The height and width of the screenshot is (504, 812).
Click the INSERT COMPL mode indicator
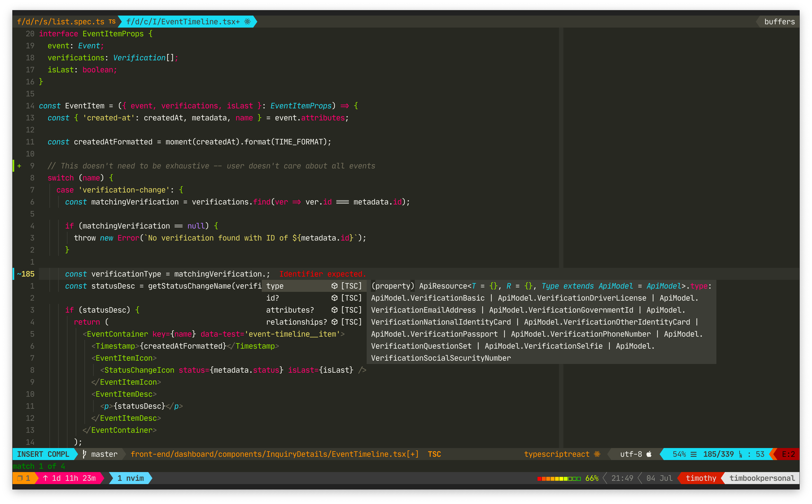(43, 454)
